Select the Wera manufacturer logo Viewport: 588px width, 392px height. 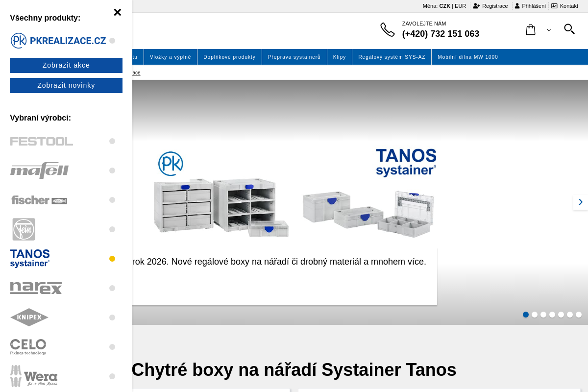point(34,376)
